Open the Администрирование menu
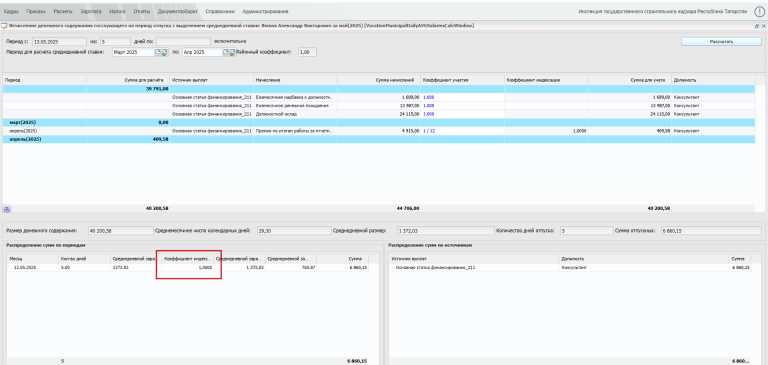This screenshot has width=768, height=365. (x=269, y=11)
